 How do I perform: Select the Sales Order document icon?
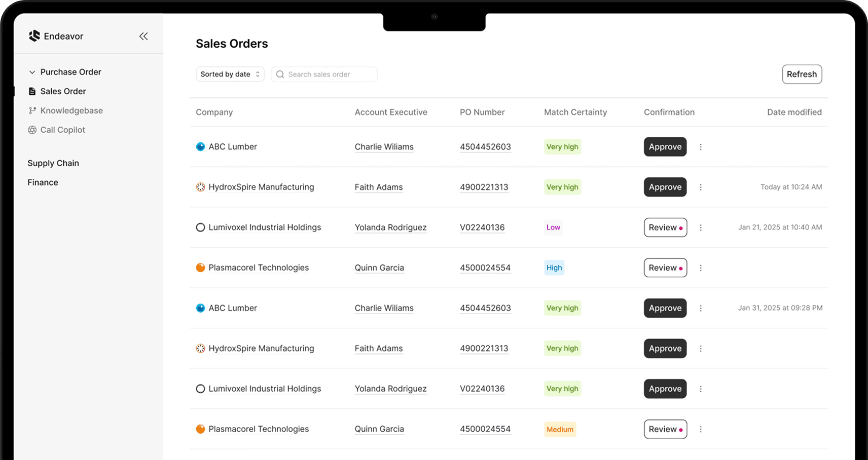click(31, 91)
